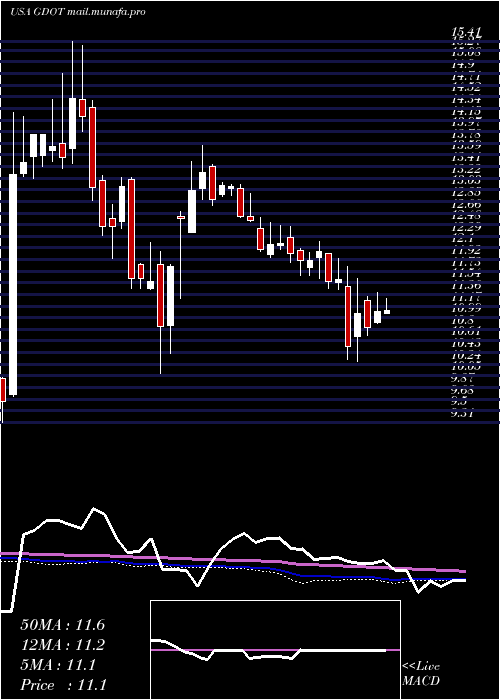
Task: Click the 15.41 top price axis label
Action: click(466, 32)
